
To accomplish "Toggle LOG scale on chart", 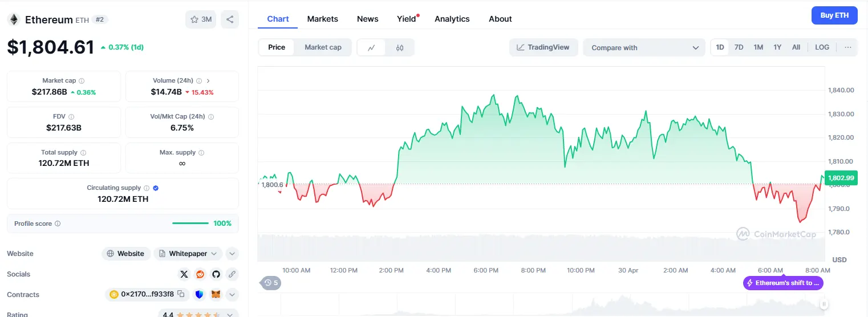I will point(822,47).
